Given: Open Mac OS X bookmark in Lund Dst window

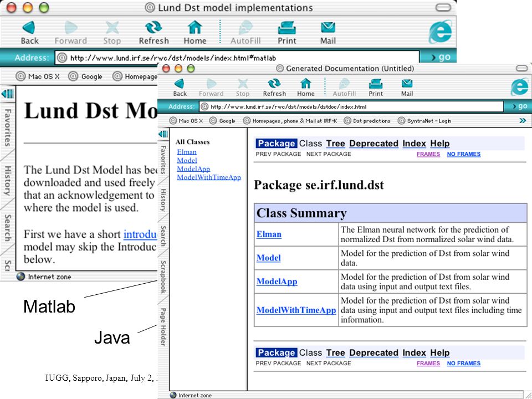Looking at the screenshot, I should (x=38, y=76).
